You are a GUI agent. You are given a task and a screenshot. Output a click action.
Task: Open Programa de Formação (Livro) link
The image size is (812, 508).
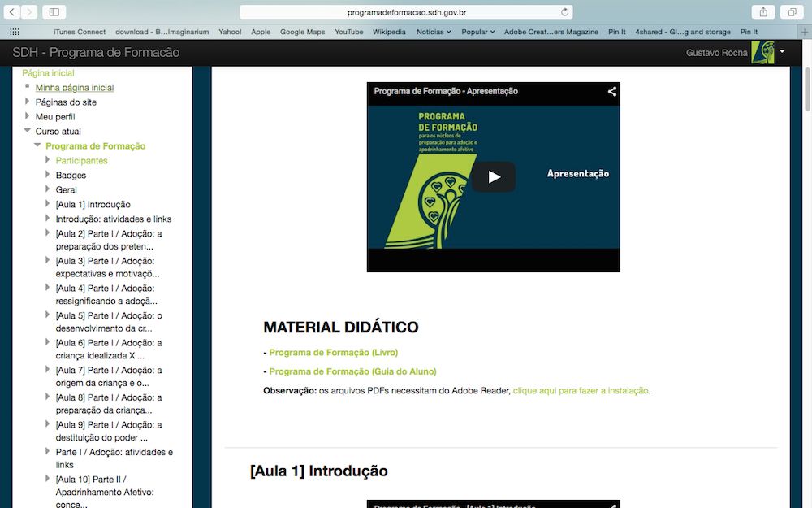click(333, 353)
